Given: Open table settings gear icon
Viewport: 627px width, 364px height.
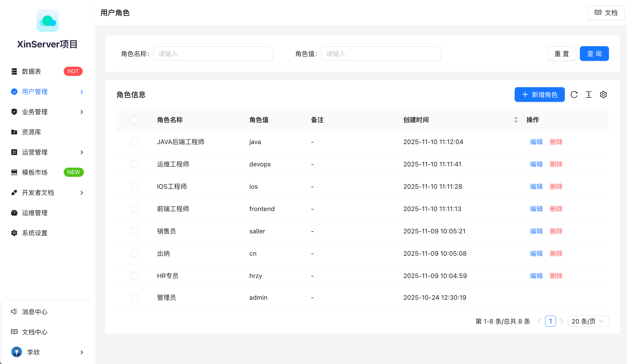Looking at the screenshot, I should pyautogui.click(x=603, y=95).
